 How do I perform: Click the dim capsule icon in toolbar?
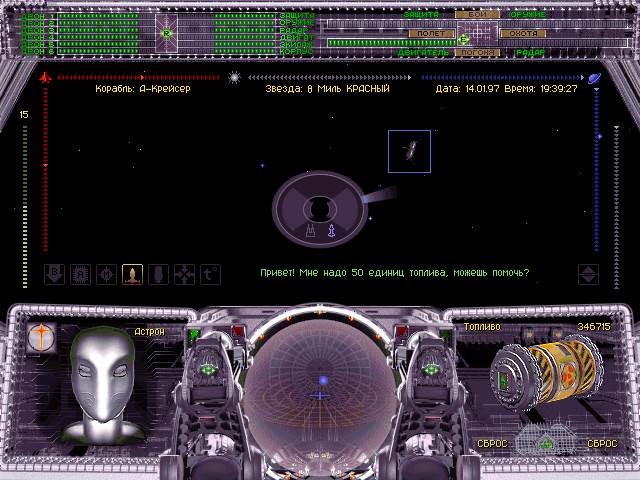pos(159,274)
